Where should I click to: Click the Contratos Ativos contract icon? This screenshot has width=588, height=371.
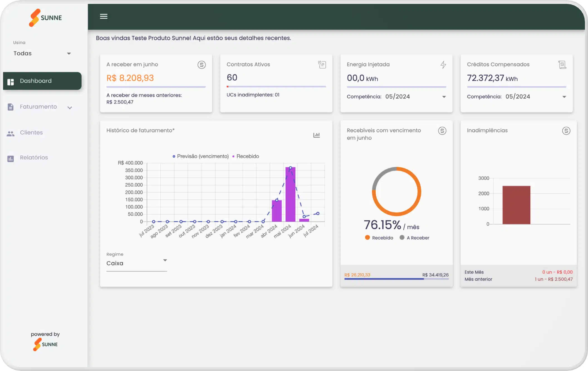click(322, 65)
